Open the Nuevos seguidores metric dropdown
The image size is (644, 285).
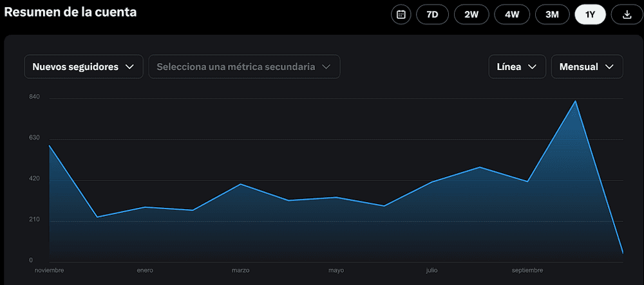[84, 66]
